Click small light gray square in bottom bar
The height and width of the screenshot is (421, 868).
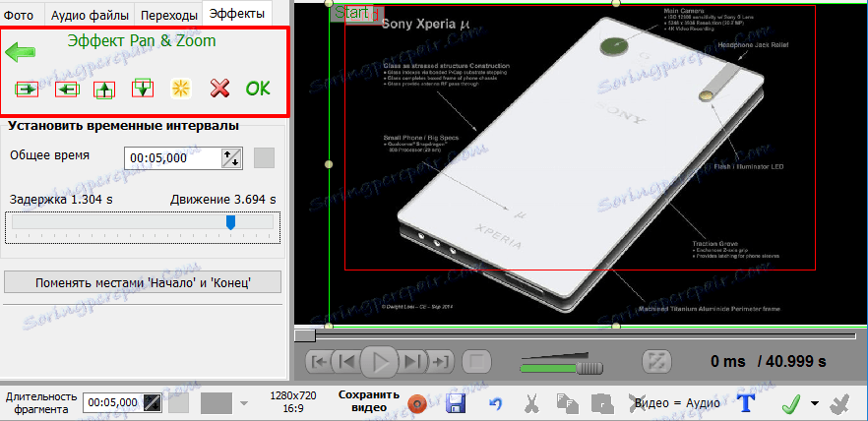point(179,402)
